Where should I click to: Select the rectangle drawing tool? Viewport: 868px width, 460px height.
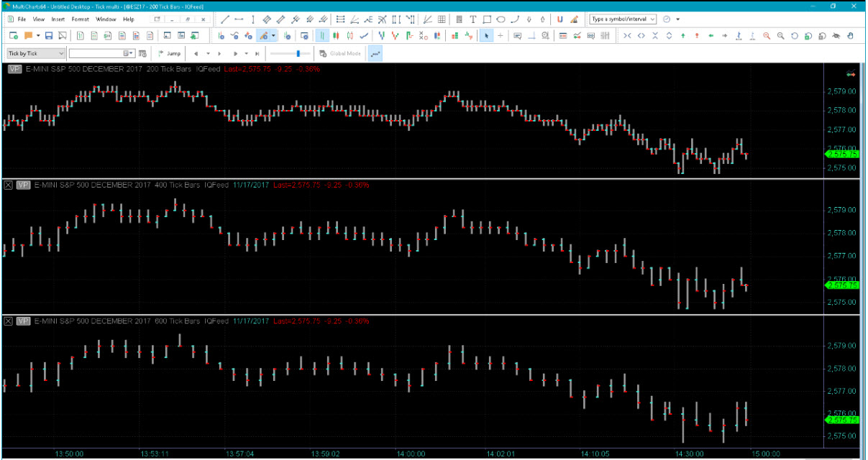tap(487, 19)
